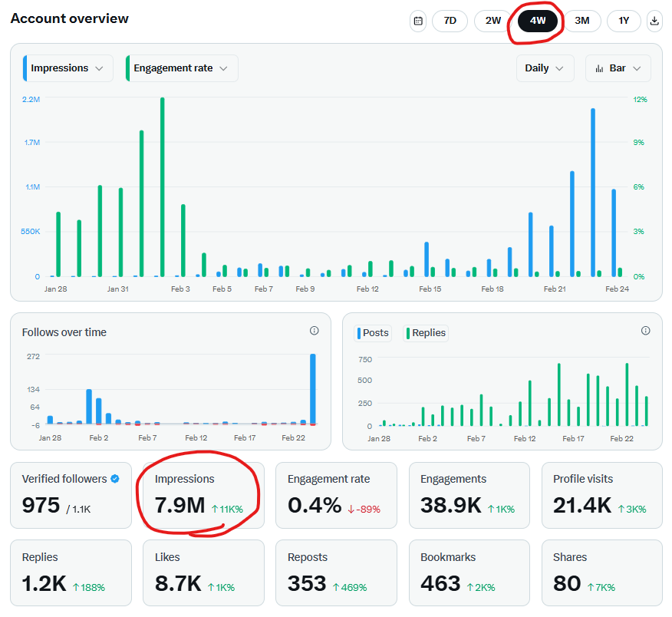Toggle the Replies series in legend
Image resolution: width=672 pixels, height=617 pixels.
pos(426,333)
